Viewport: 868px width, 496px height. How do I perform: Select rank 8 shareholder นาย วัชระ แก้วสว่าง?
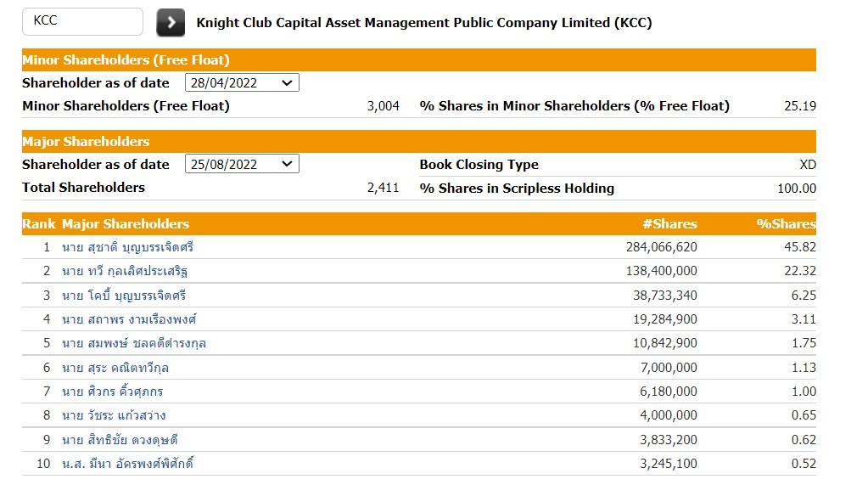click(x=114, y=415)
